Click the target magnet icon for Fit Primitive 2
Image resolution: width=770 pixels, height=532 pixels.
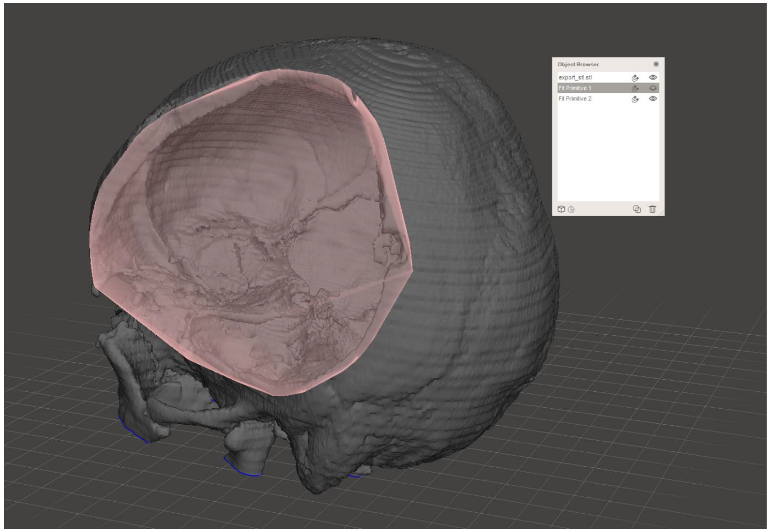click(x=635, y=99)
